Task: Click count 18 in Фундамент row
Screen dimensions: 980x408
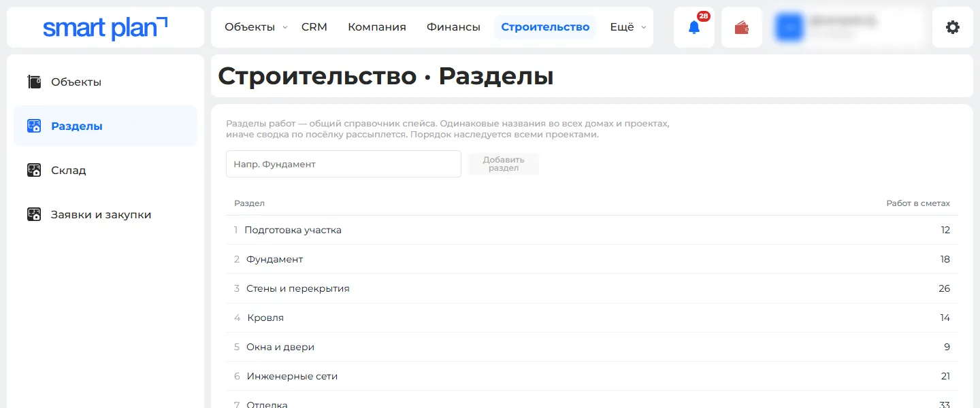Action: [x=945, y=259]
